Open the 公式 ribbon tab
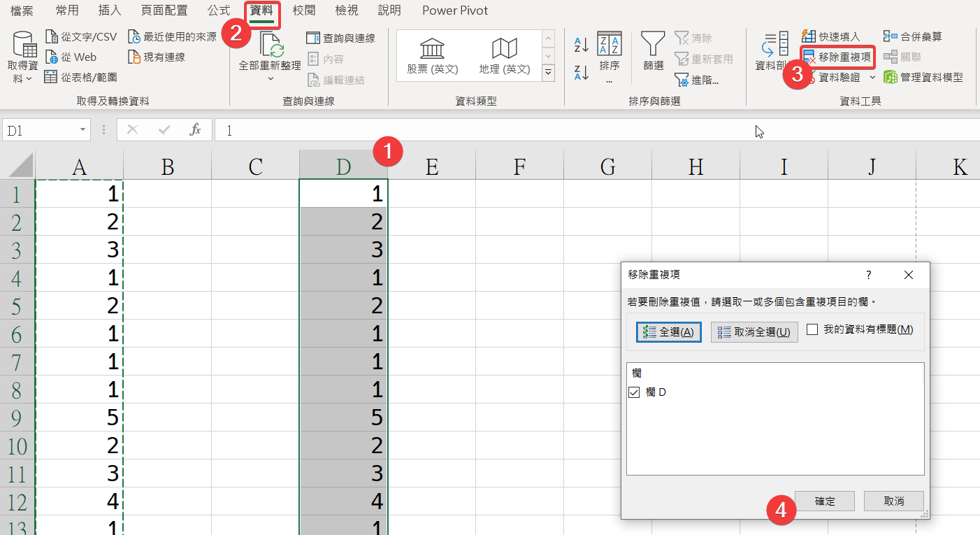The width and height of the screenshot is (980, 535). point(219,10)
